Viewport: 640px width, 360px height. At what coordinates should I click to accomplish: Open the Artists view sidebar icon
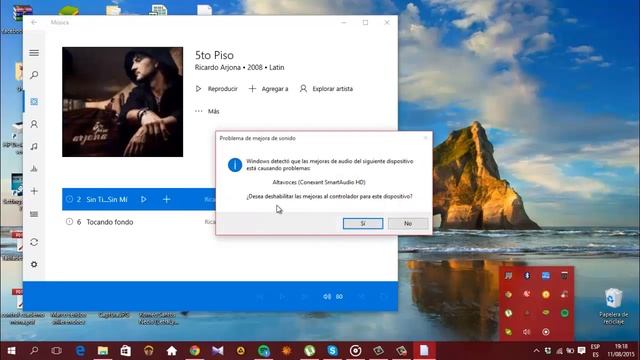tap(34, 124)
